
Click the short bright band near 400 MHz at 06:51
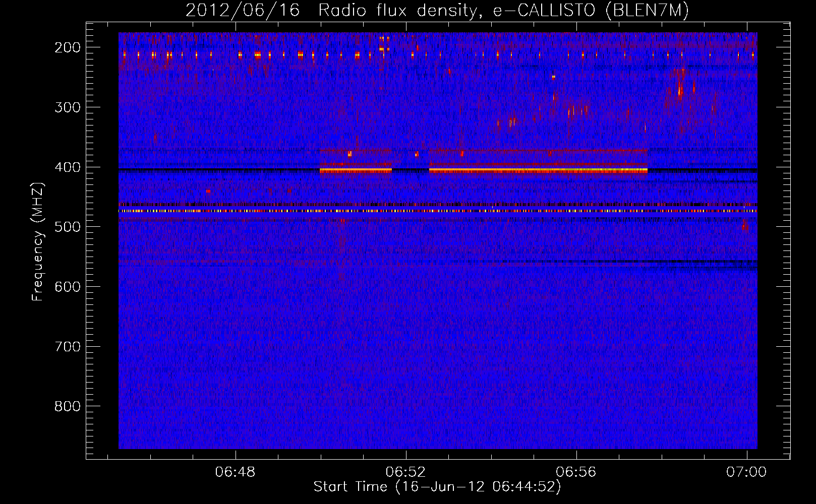tap(356, 170)
